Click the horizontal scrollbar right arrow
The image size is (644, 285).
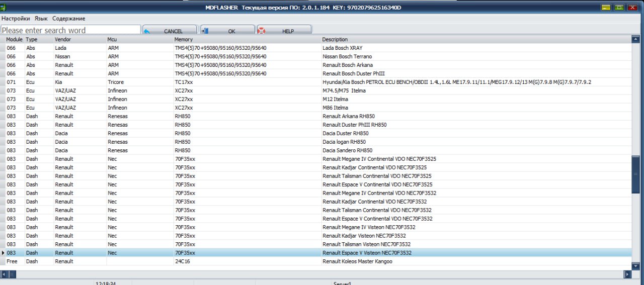[x=627, y=274]
